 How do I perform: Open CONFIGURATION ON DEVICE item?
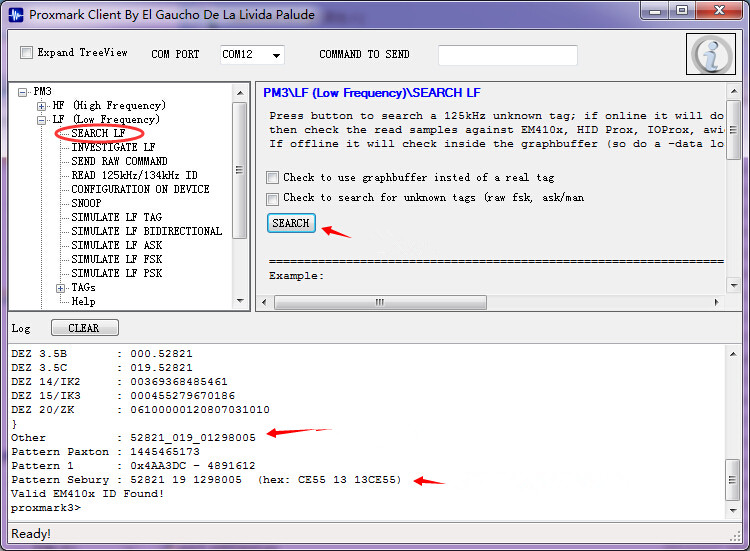[140, 189]
